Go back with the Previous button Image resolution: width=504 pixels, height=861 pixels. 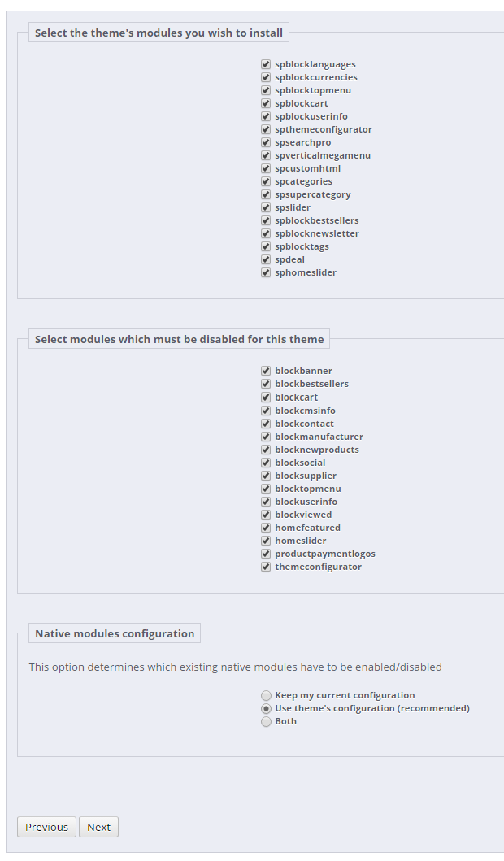click(x=46, y=827)
